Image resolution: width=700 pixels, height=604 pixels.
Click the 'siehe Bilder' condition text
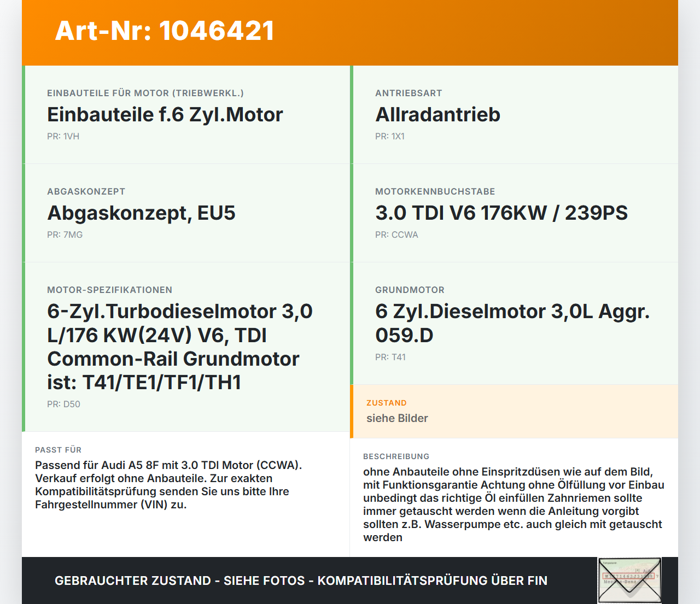[x=397, y=418]
